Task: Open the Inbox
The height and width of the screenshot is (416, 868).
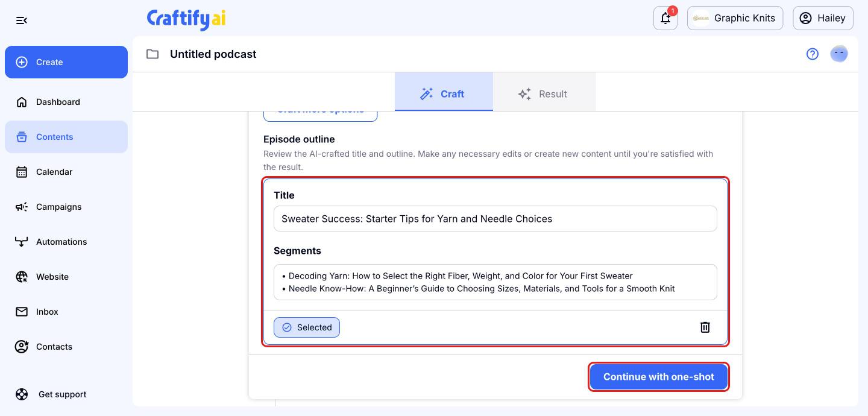Action: point(66,312)
